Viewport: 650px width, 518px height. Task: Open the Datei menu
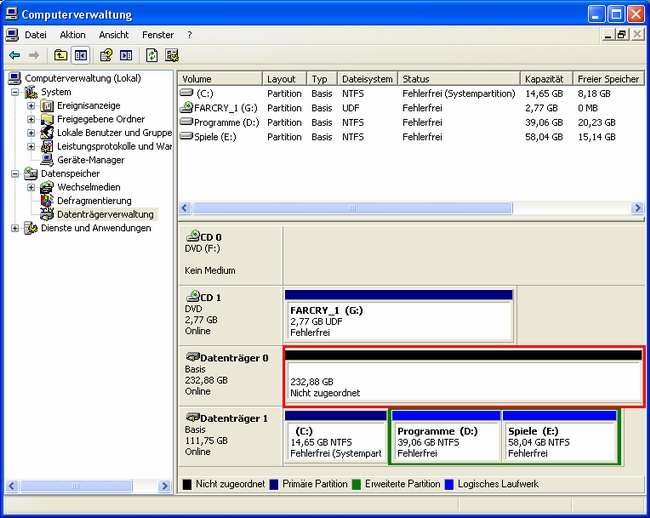click(35, 35)
